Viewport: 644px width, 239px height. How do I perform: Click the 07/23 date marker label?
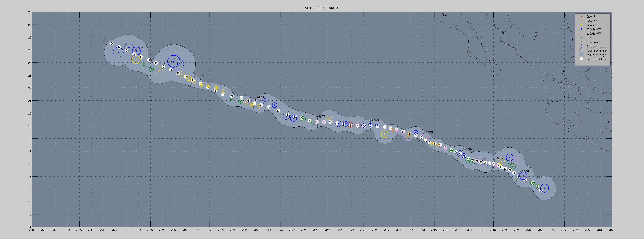200,75
